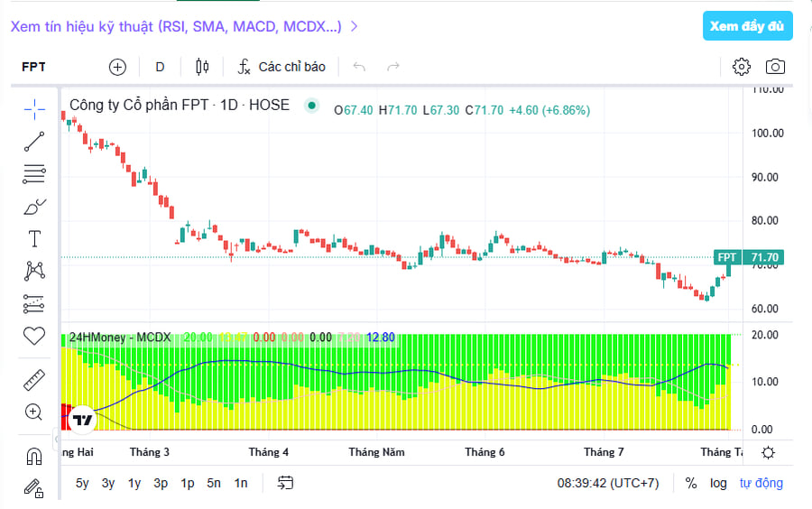The height and width of the screenshot is (509, 812).
Task: Click the FPT symbol search field
Action: [33, 67]
